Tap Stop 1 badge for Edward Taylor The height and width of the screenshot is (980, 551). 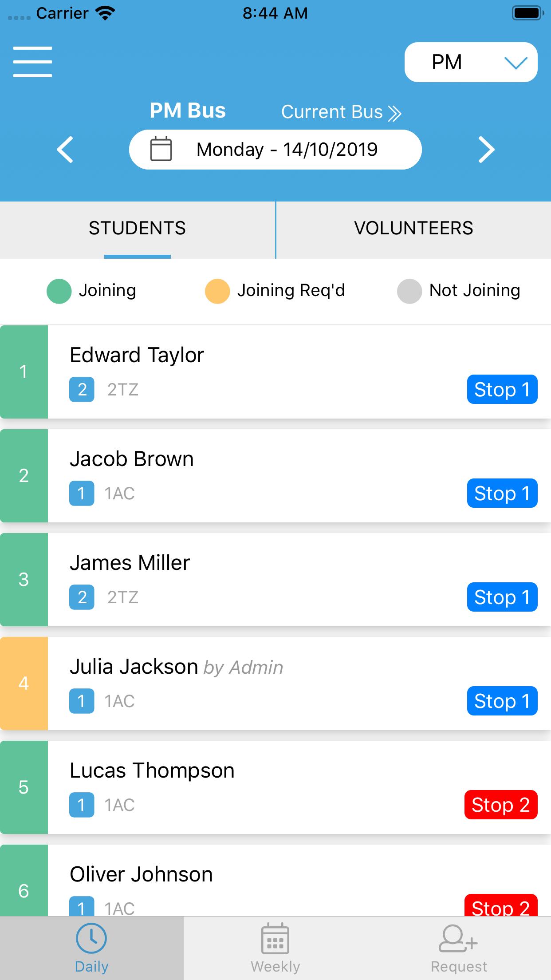[x=502, y=390]
